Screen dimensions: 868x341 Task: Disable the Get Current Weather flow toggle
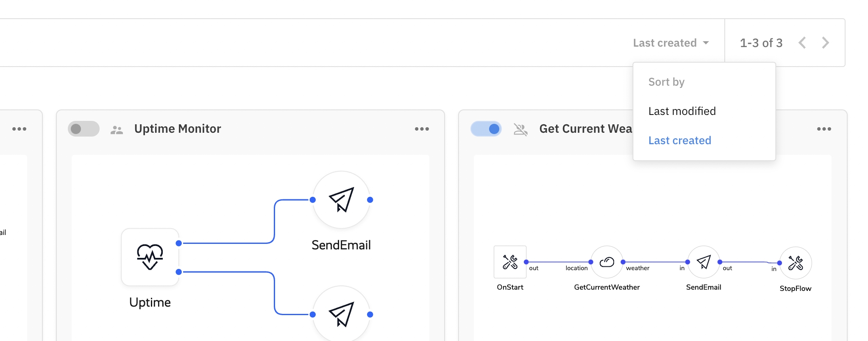486,129
